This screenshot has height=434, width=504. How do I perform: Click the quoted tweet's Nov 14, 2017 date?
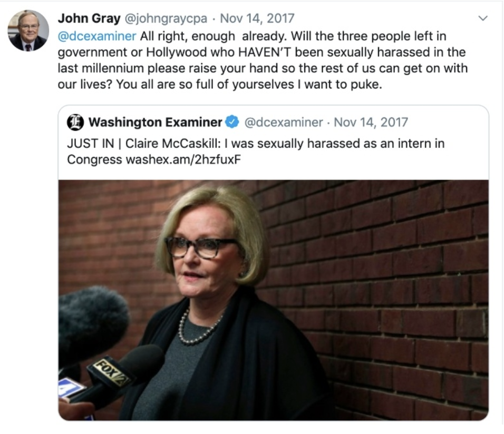(371, 122)
